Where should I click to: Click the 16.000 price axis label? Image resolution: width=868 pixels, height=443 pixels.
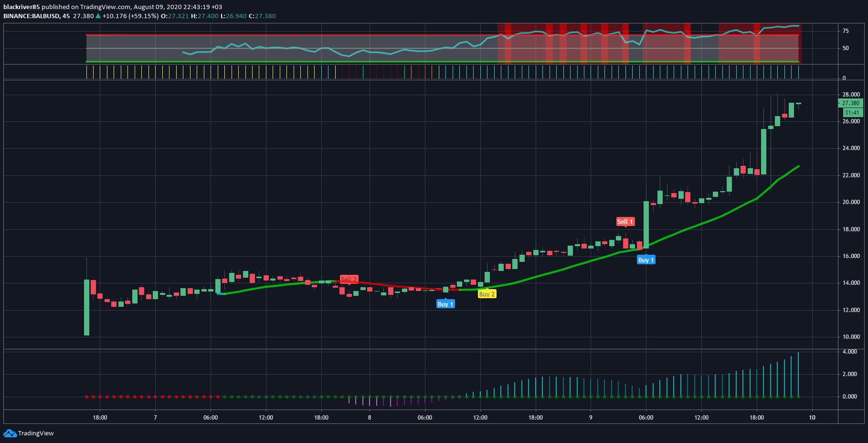pyautogui.click(x=851, y=256)
